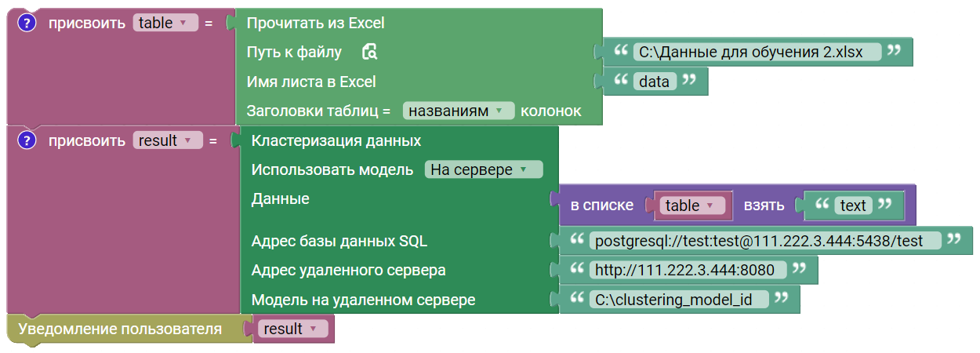This screenshot has height=353, width=980.
Task: Click the Заголовки таблиц = label
Action: click(x=318, y=111)
